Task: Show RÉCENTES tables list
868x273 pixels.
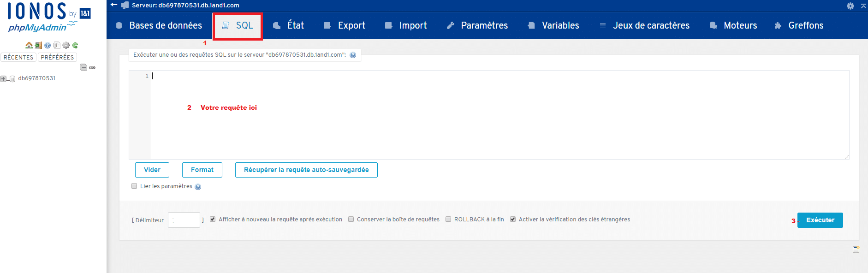Action: click(x=18, y=57)
